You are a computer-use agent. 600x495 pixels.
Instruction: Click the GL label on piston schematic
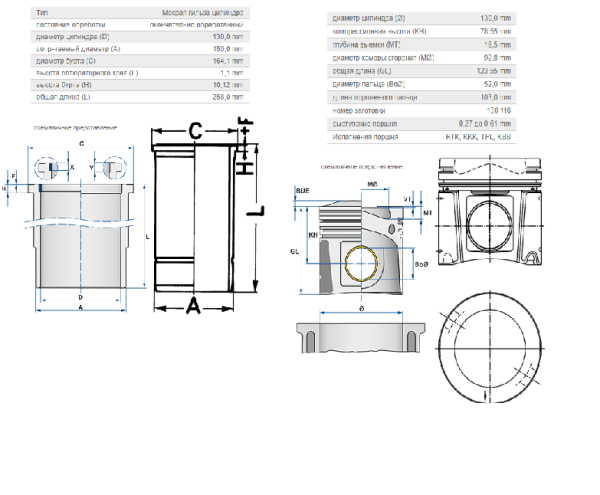pyautogui.click(x=294, y=251)
